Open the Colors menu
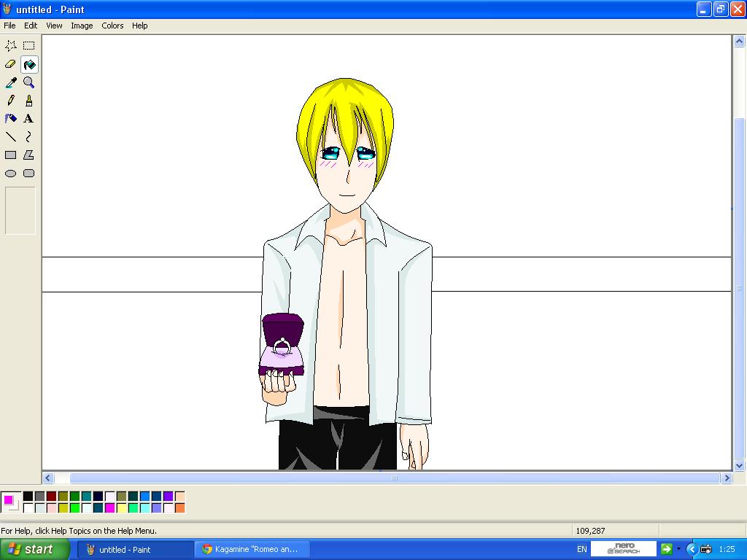747x560 pixels. pos(112,26)
